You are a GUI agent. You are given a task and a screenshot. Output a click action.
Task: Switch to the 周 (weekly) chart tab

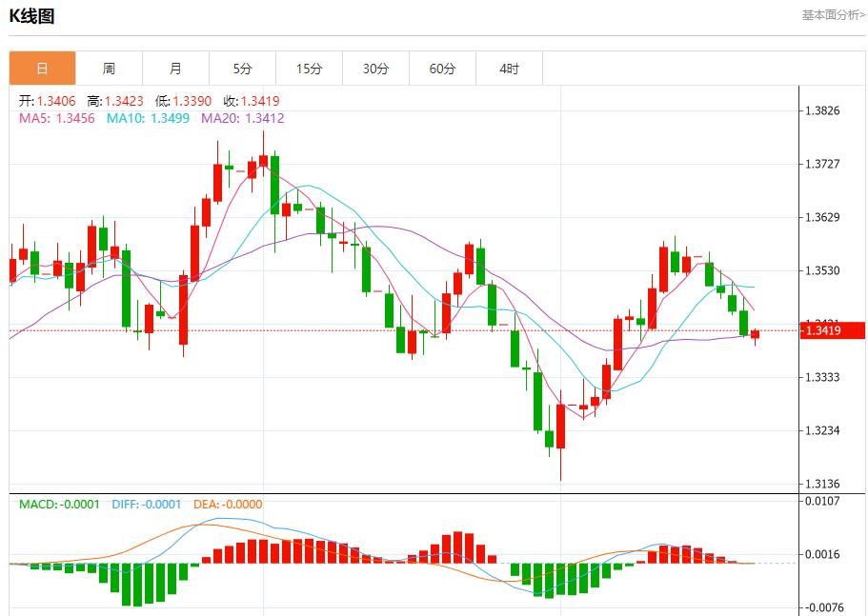(110, 68)
